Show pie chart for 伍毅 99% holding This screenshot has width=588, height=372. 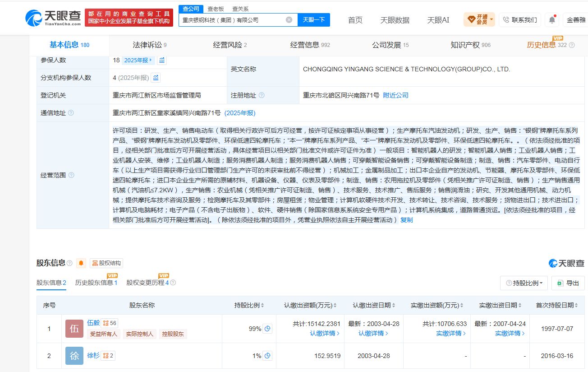pyautogui.click(x=268, y=329)
